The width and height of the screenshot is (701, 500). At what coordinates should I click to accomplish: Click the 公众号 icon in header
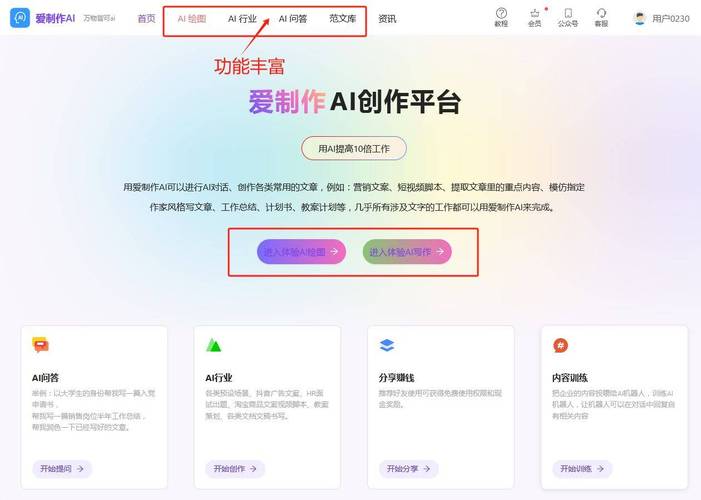pos(568,13)
